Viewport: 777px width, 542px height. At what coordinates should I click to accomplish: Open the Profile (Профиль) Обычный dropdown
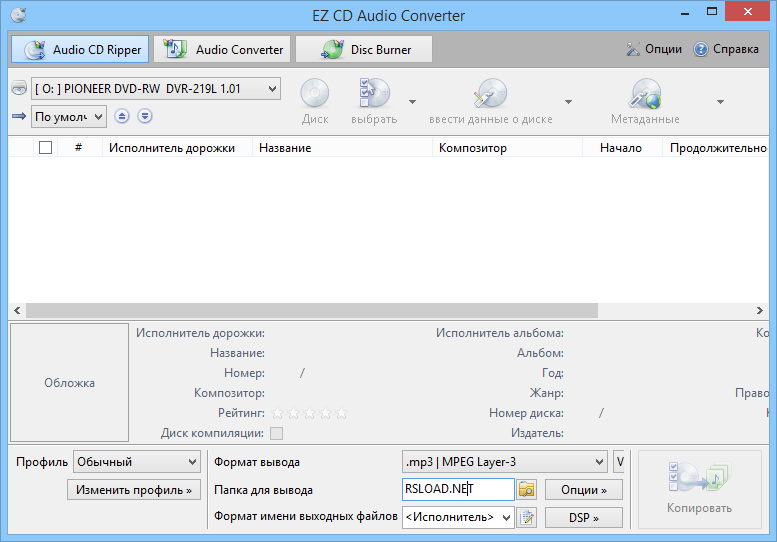click(137, 462)
